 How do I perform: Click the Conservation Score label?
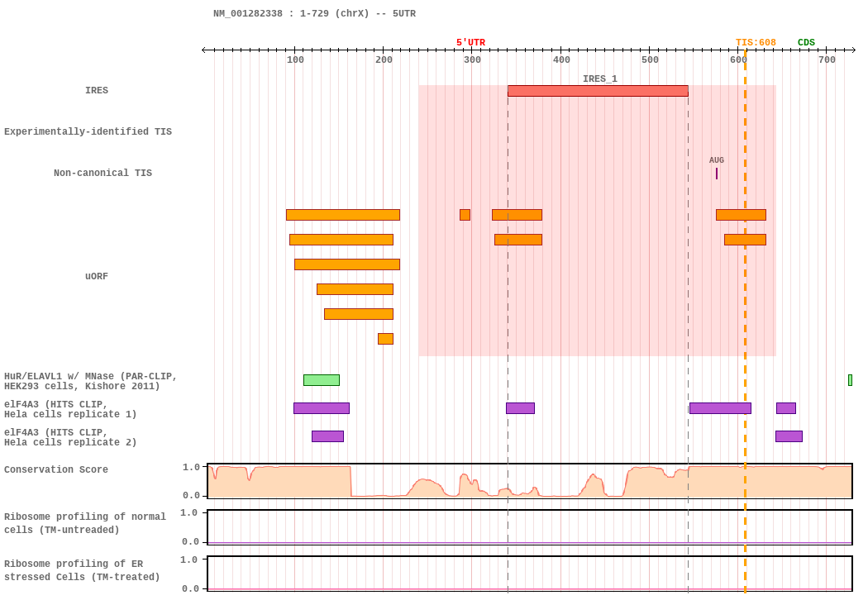(56, 469)
